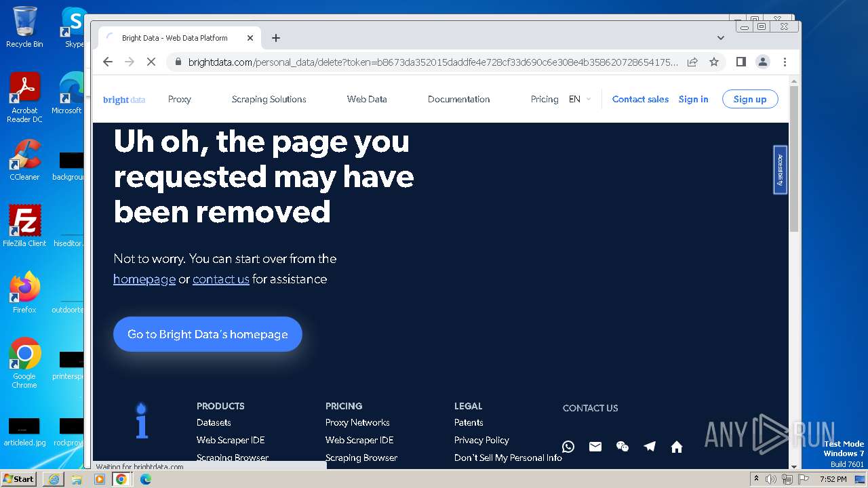Open the Datasets footer link
Viewport: 868px width, 488px height.
click(x=214, y=422)
